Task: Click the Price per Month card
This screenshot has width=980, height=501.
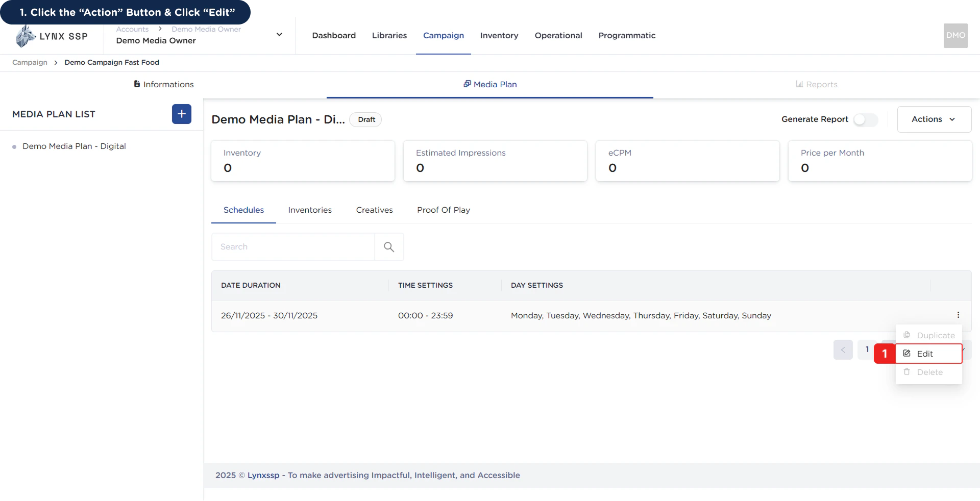Action: pyautogui.click(x=880, y=161)
